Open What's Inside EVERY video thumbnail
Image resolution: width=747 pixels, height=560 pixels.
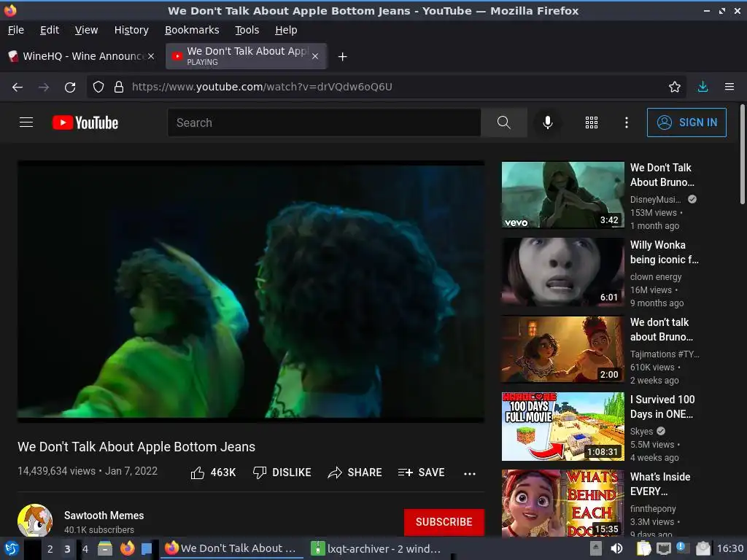(x=562, y=503)
